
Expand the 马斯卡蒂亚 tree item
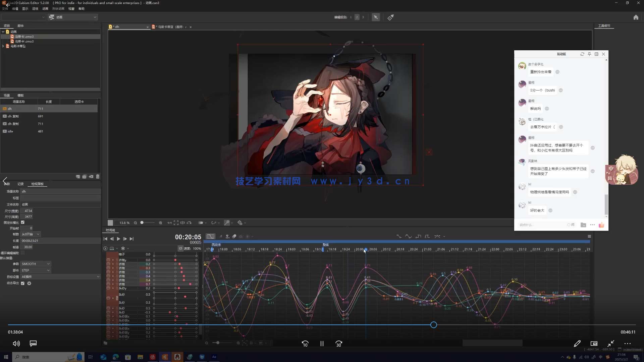[3, 46]
